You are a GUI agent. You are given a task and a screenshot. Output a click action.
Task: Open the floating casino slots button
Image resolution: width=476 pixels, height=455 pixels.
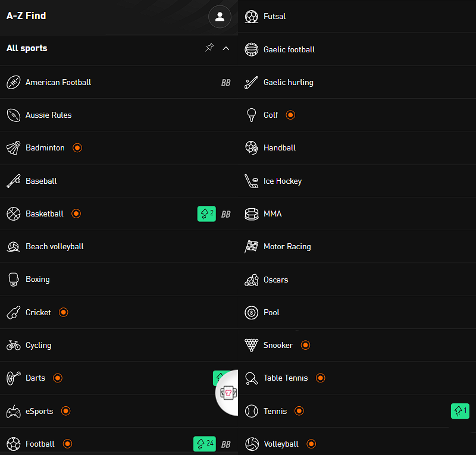pyautogui.click(x=228, y=393)
